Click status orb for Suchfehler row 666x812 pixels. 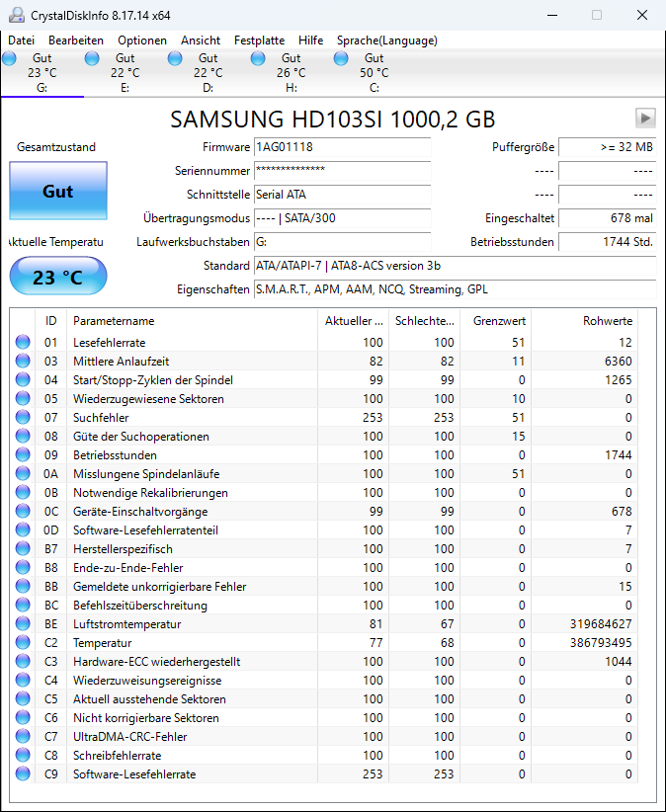(23, 418)
